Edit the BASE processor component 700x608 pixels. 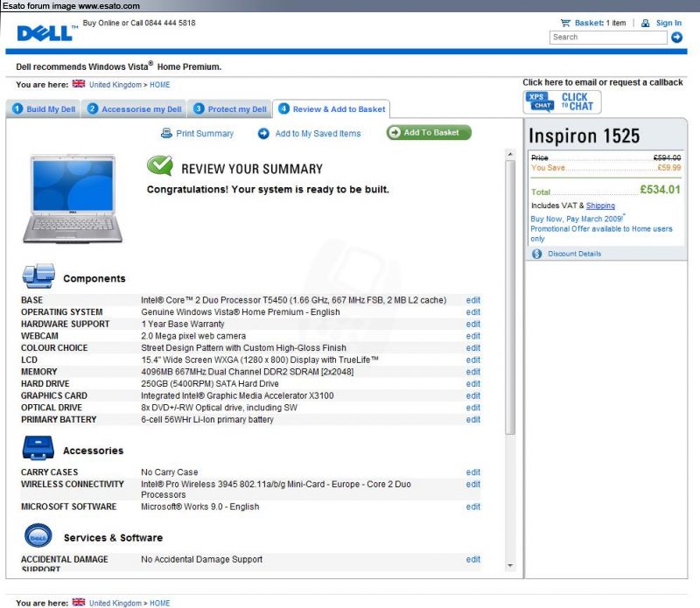tap(473, 300)
